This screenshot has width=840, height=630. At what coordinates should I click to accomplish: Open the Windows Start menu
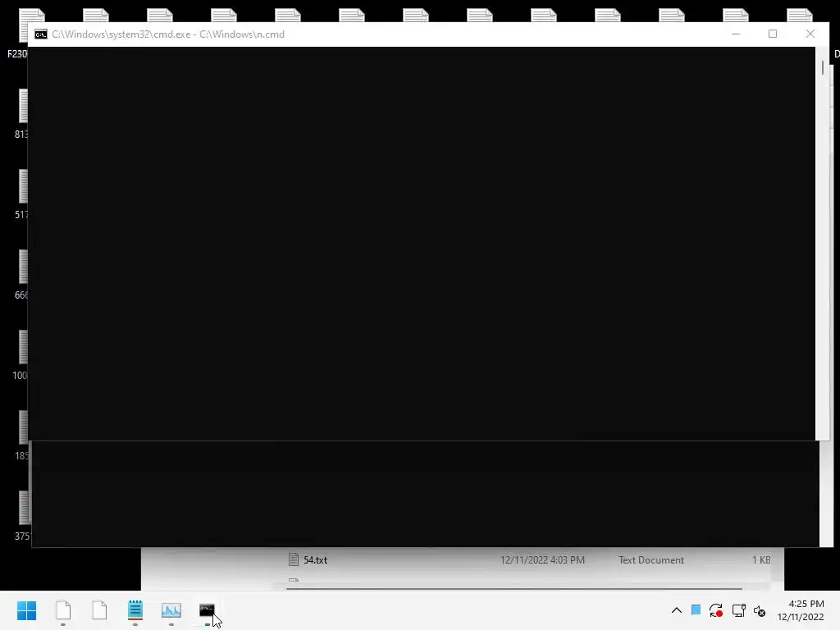(26, 610)
